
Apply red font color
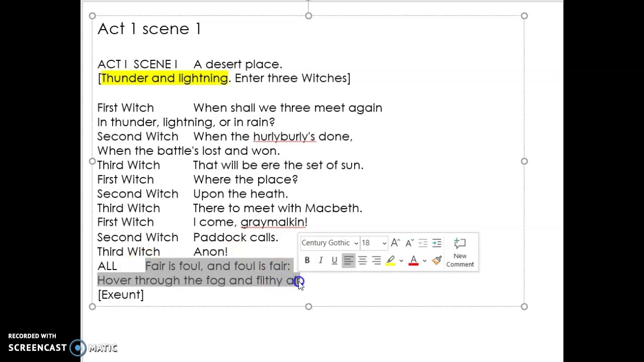[414, 260]
